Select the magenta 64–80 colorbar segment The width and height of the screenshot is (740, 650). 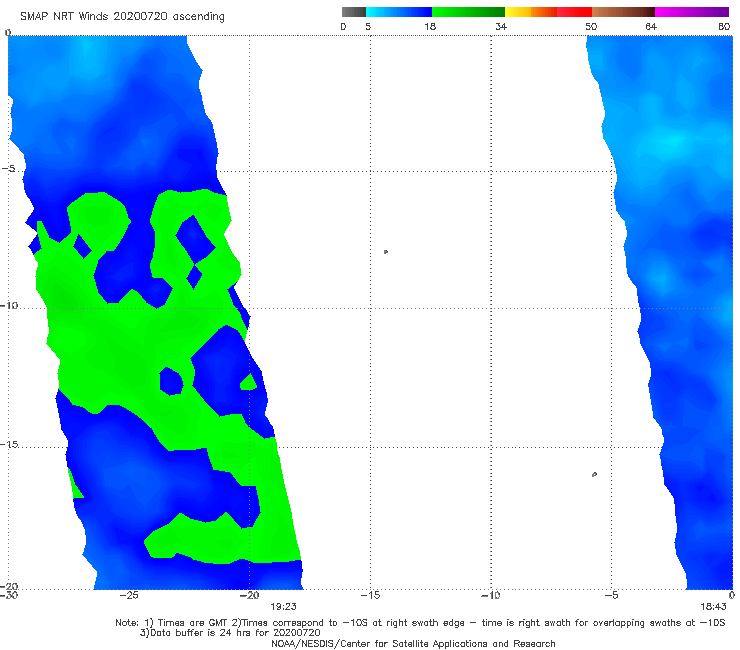coord(692,12)
